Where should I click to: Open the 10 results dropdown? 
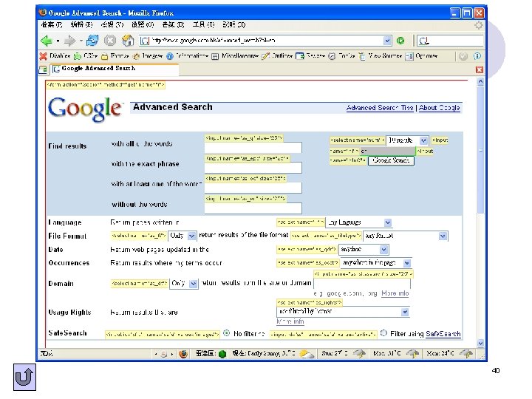coord(407,140)
